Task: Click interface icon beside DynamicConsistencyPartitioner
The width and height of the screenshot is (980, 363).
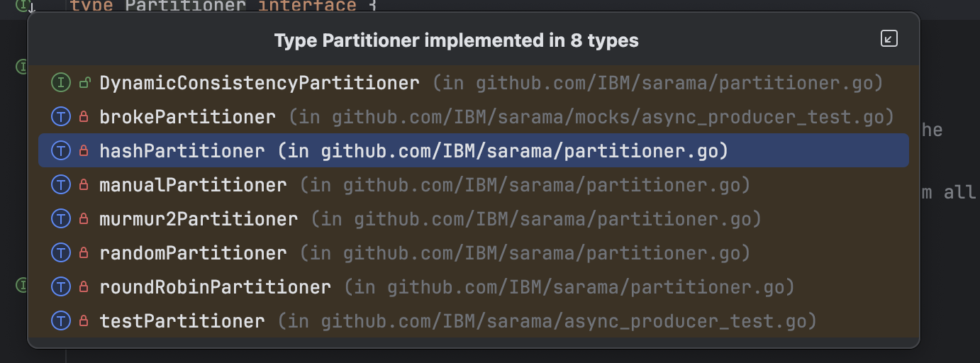Action: click(61, 83)
